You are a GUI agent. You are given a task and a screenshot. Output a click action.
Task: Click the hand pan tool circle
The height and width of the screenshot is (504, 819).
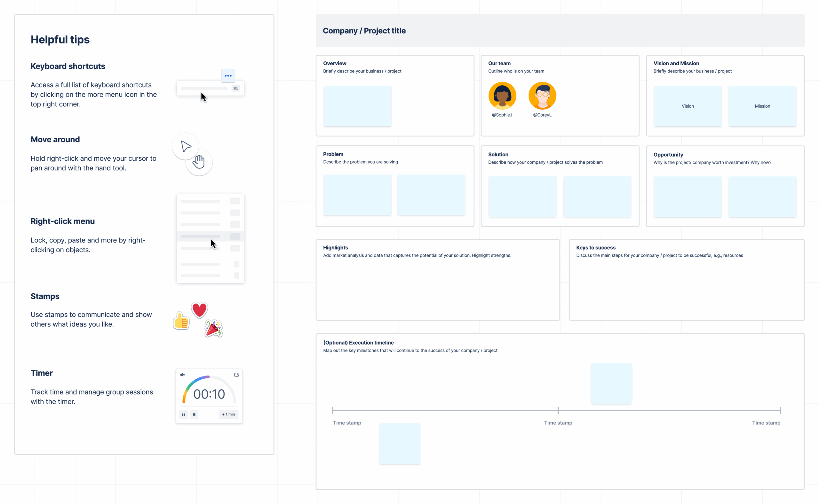[x=199, y=162]
